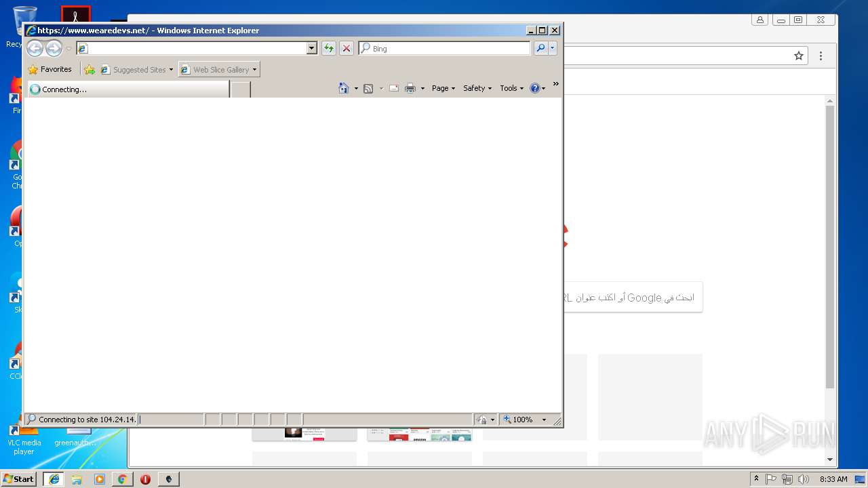
Task: Switch to Internet Explorer taskbar button
Action: point(54,479)
